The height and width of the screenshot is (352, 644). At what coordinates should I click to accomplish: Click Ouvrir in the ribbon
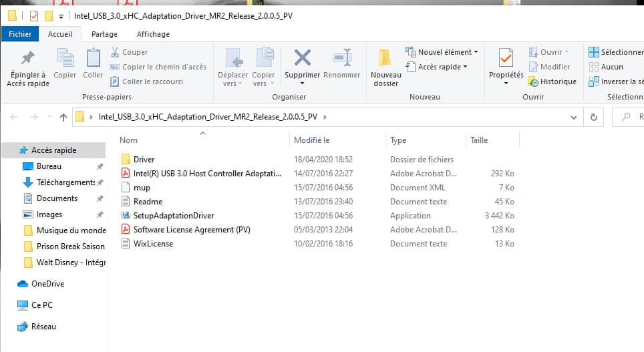click(x=549, y=52)
